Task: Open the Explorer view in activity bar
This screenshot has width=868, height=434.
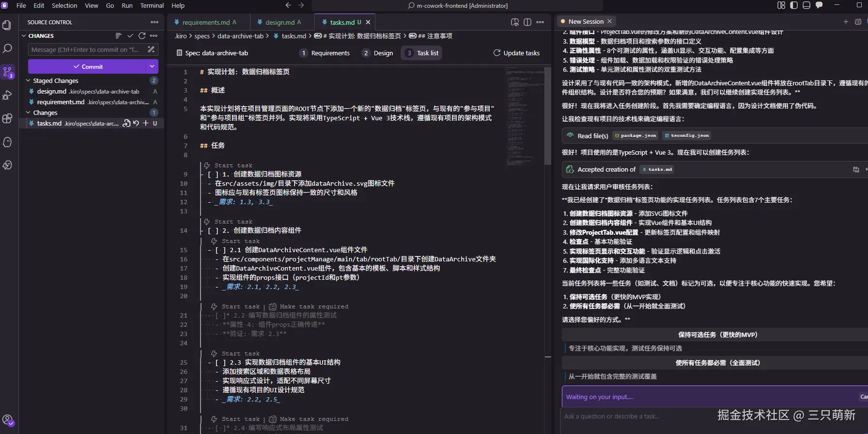Action: (x=7, y=25)
